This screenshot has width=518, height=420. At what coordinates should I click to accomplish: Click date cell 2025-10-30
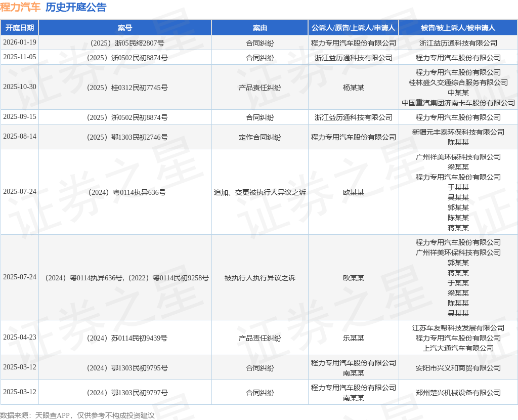click(20, 87)
